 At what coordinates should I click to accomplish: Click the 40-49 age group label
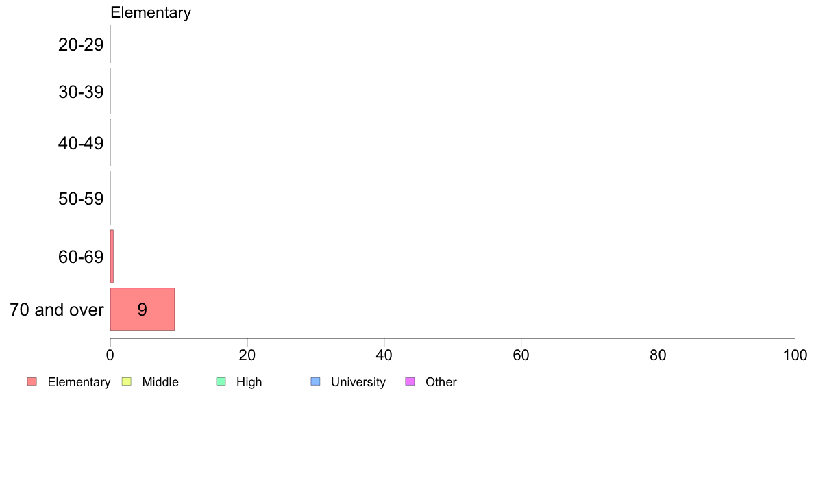pos(81,142)
